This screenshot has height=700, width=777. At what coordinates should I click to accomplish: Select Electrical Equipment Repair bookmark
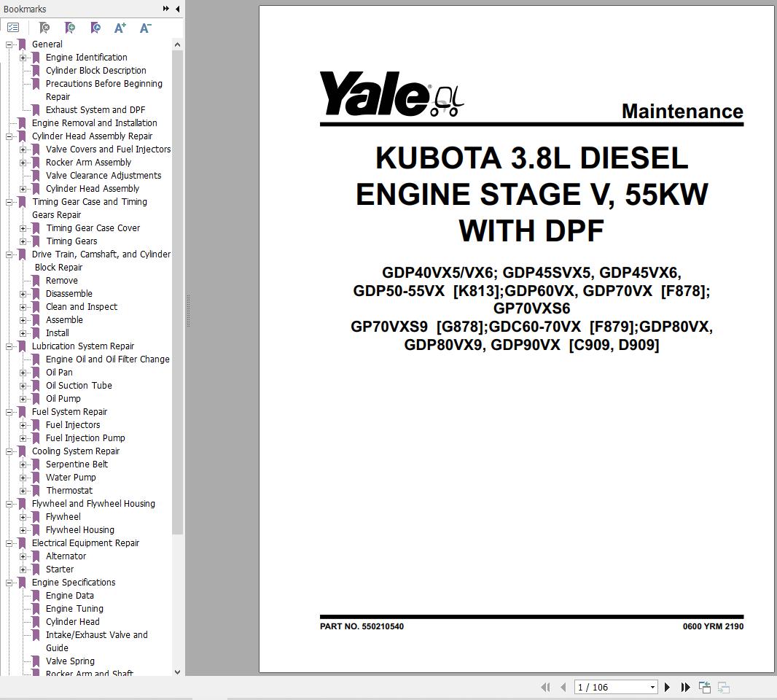pyautogui.click(x=85, y=542)
